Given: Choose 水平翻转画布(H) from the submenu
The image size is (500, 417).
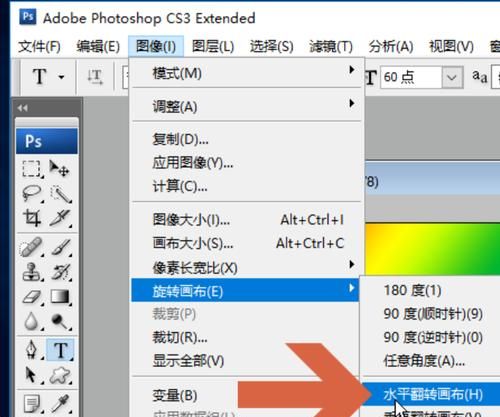Looking at the screenshot, I should coord(432,394).
